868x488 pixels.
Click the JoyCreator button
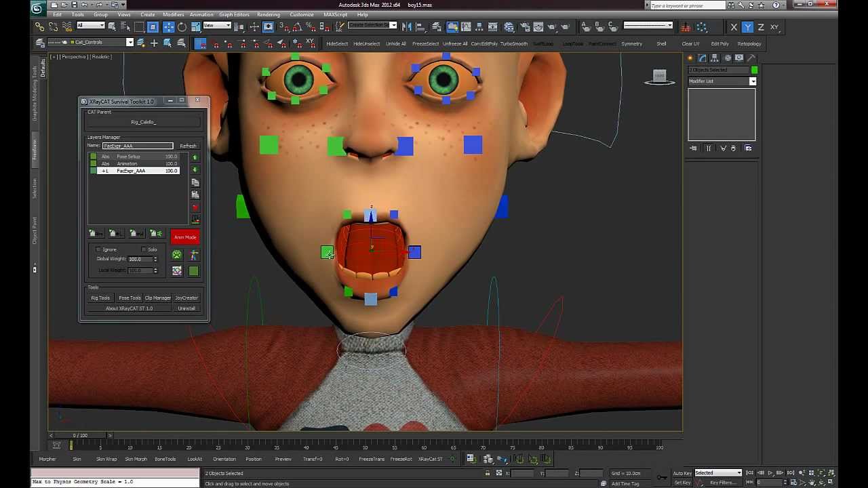186,298
